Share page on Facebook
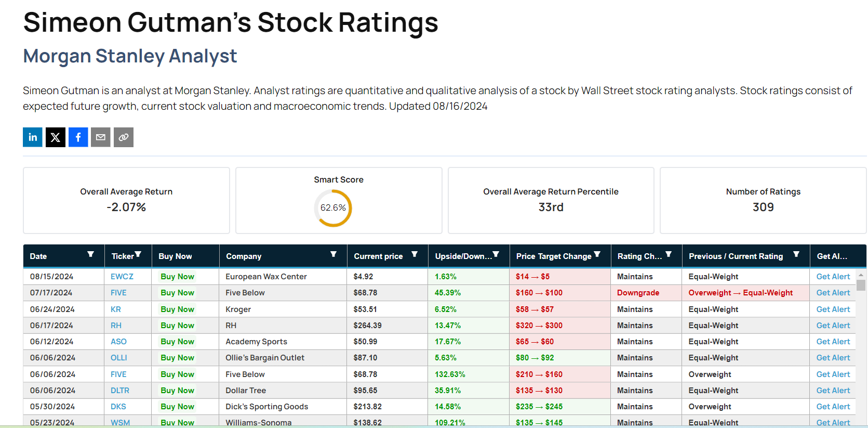Viewport: 868px width, 428px height. [78, 137]
